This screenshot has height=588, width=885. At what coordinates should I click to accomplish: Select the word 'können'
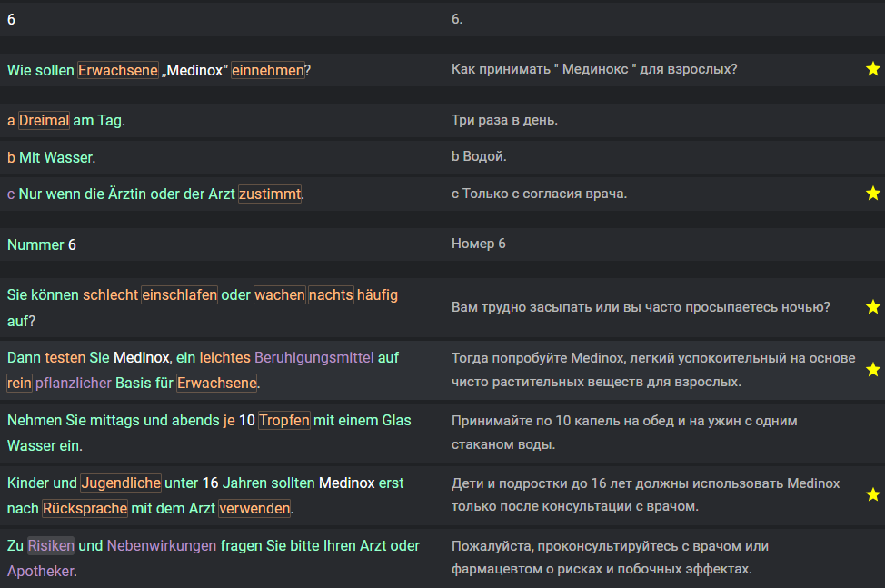pos(55,294)
